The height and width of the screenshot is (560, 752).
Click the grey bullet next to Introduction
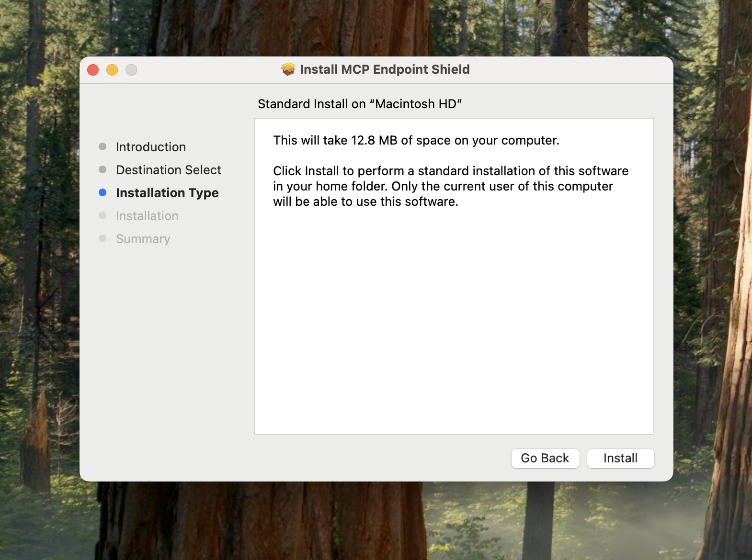click(x=103, y=146)
